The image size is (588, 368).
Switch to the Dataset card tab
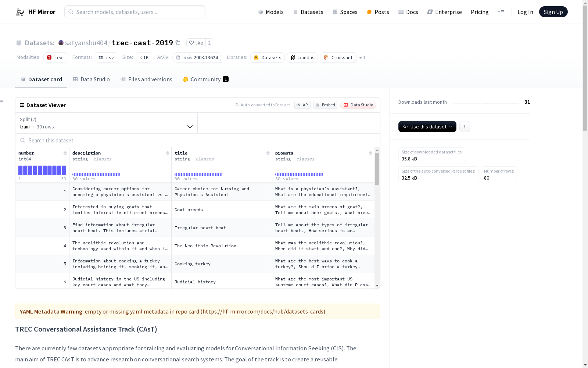[x=41, y=79]
